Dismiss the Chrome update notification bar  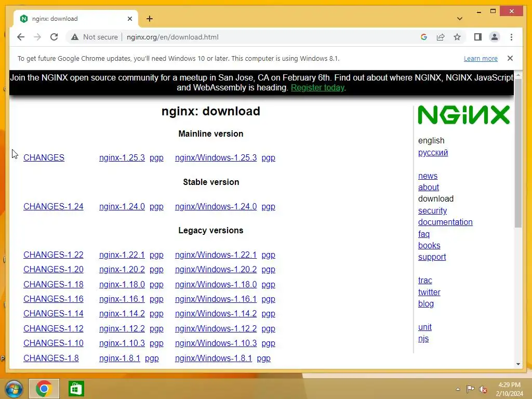(510, 58)
